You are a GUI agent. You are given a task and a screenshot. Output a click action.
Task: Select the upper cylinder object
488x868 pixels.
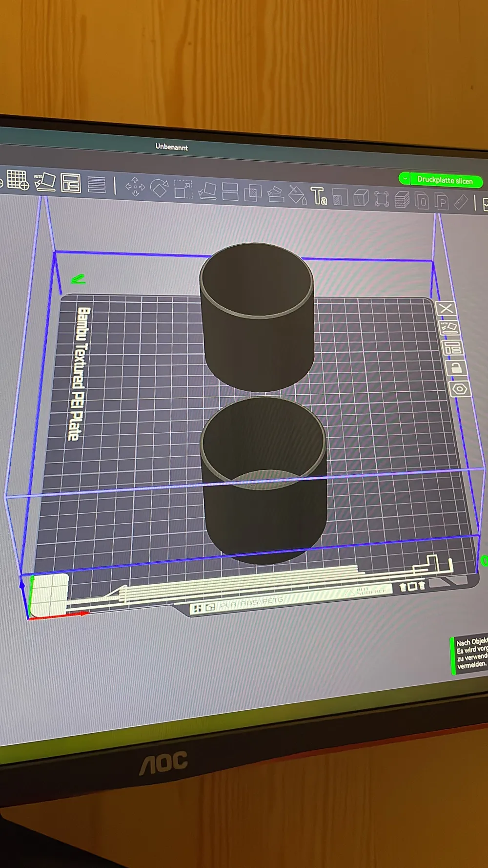click(257, 318)
